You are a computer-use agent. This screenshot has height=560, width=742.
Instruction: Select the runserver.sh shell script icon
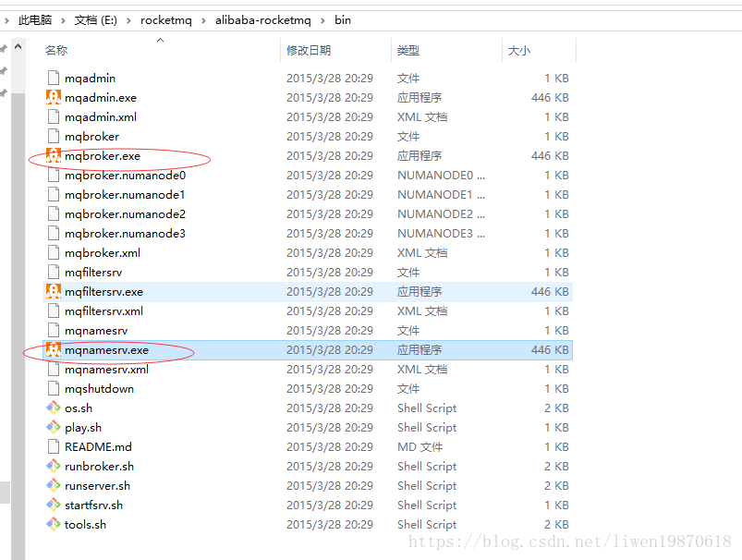point(54,486)
